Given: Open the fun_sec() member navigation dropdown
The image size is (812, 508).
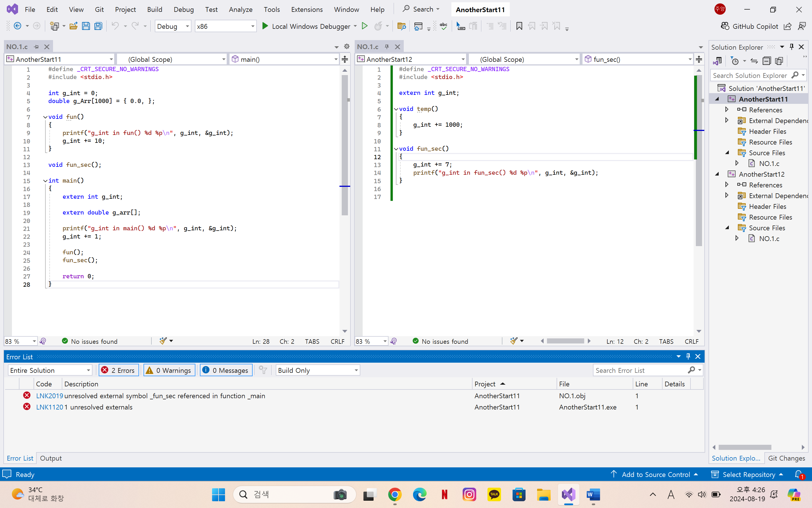Looking at the screenshot, I should coord(638,60).
